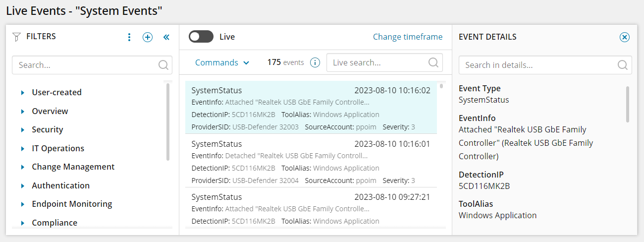This screenshot has height=242, width=644.
Task: Click the Search in details field
Action: tap(537, 65)
